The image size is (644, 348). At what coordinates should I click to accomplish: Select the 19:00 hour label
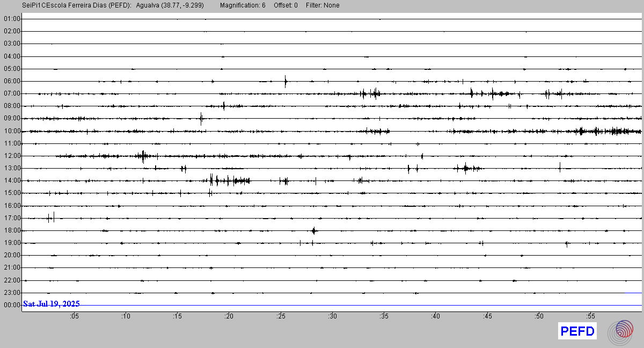coord(12,243)
